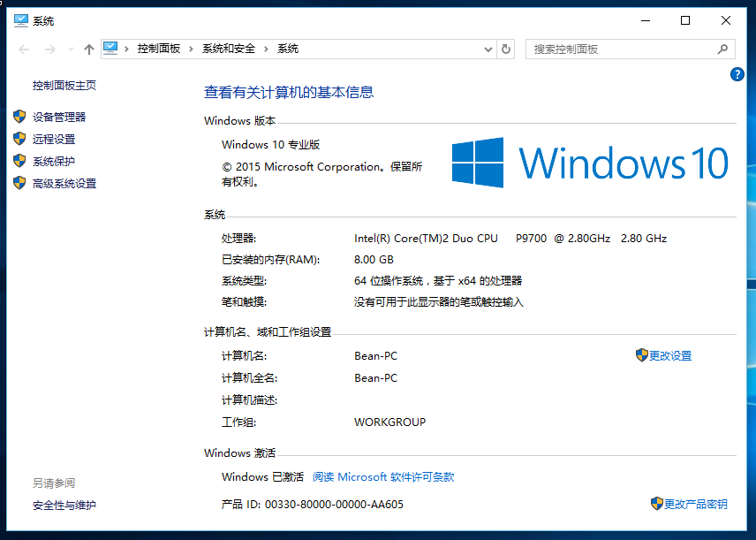The image size is (756, 540).
Task: Expand chevron after 控制面板 breadcrumb
Action: tap(191, 49)
